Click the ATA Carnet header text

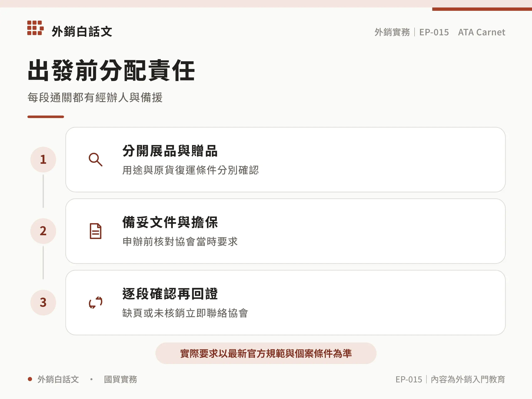tap(482, 32)
